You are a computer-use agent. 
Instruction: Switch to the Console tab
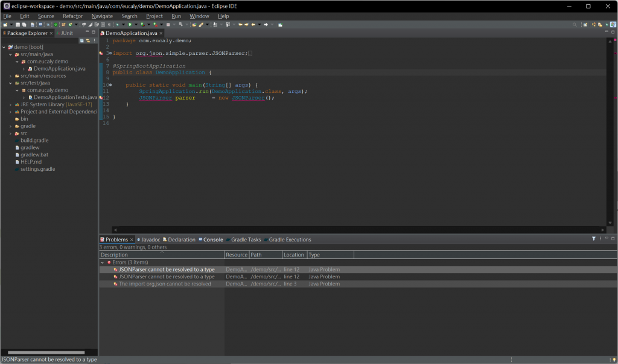pos(212,240)
